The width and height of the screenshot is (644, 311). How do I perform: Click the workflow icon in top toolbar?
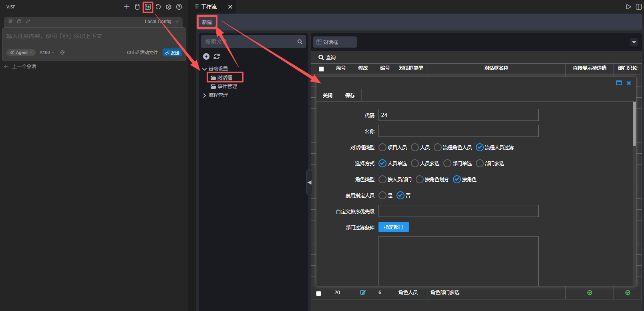(148, 7)
